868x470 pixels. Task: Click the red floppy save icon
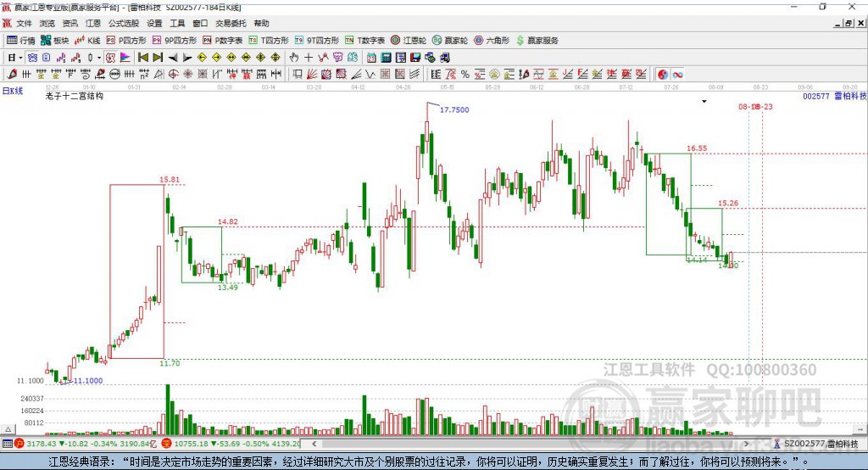tap(415, 58)
